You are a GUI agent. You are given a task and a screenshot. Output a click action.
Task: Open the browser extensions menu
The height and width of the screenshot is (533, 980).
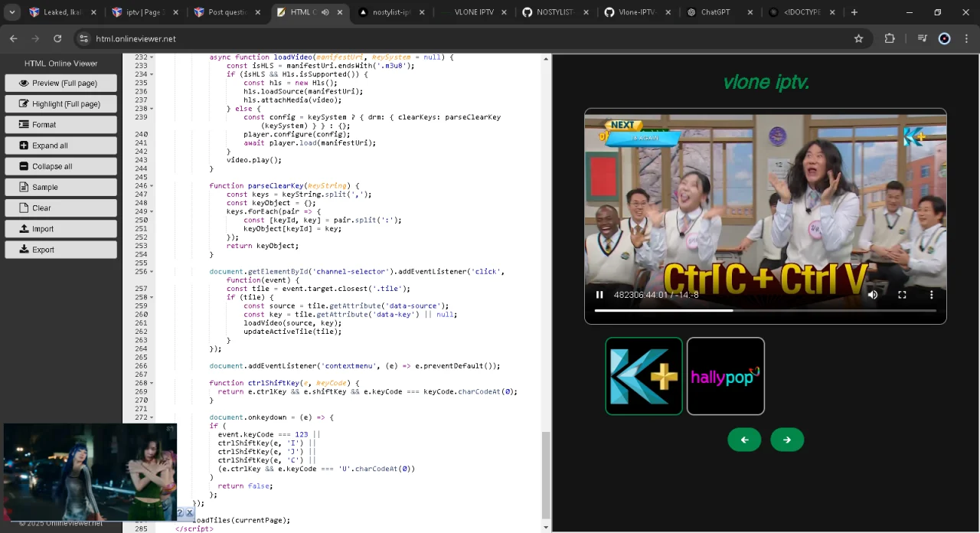[890, 38]
